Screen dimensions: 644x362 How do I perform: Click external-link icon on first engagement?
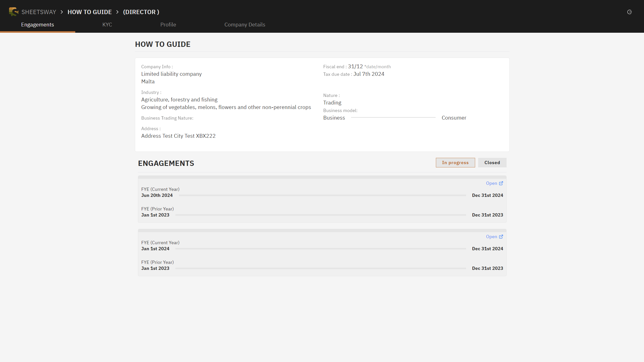(x=501, y=183)
